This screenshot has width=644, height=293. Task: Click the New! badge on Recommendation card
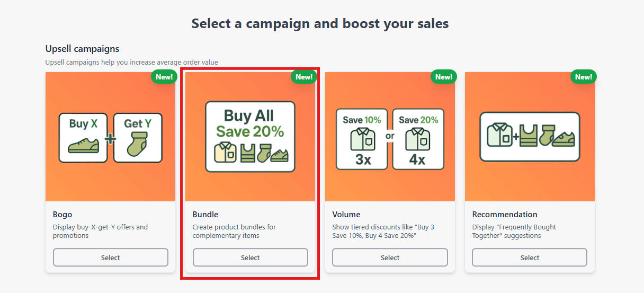584,77
